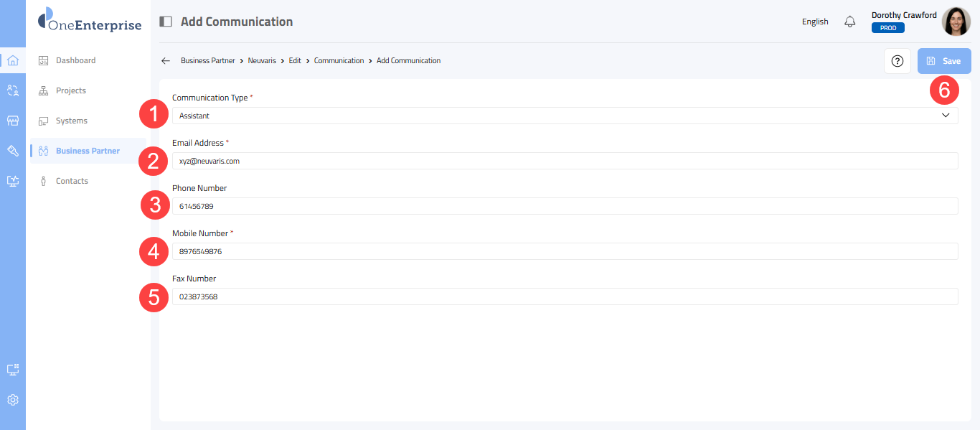Open Dorothy Crawford's profile avatar menu
The width and height of the screenshot is (980, 430).
956,22
